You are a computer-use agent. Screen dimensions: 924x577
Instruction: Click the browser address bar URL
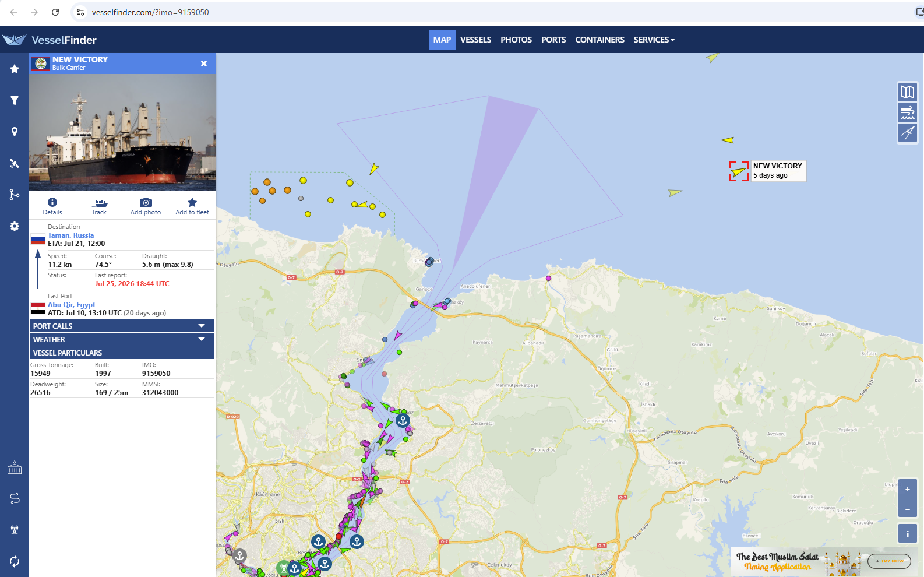tap(150, 12)
